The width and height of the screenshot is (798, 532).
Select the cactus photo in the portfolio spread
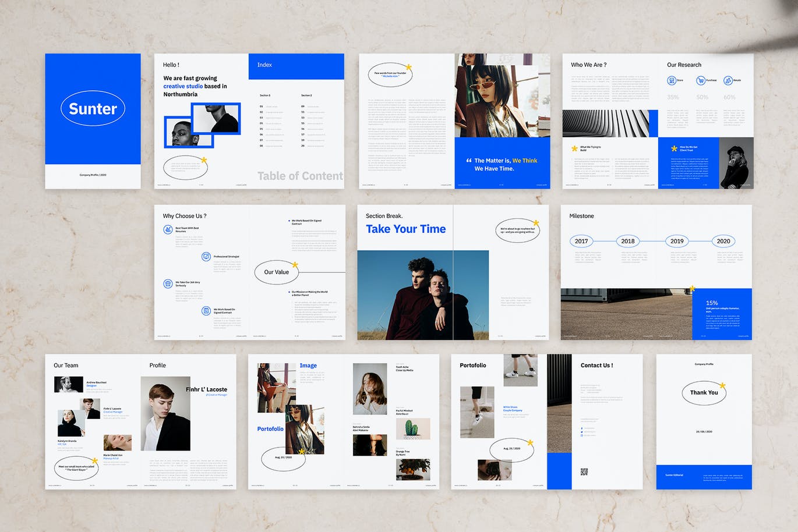pyautogui.click(x=412, y=428)
